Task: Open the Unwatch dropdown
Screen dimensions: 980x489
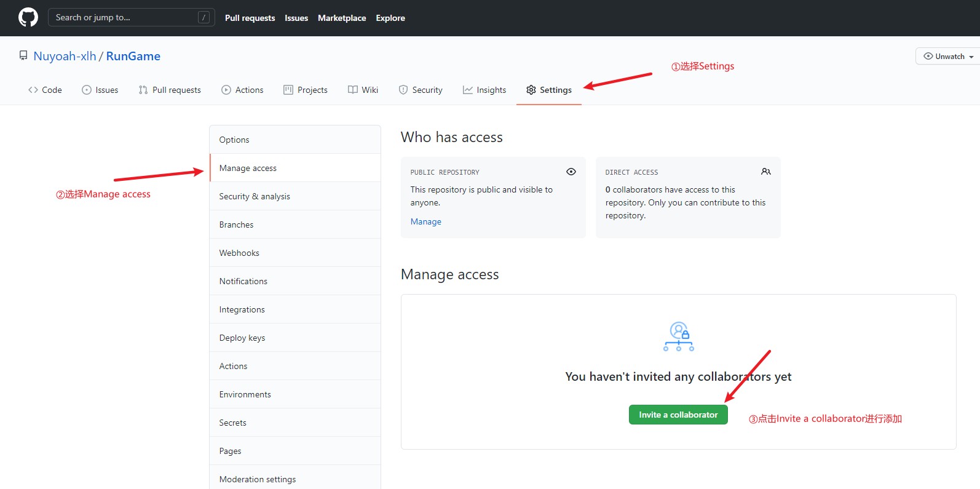Action: click(x=949, y=56)
